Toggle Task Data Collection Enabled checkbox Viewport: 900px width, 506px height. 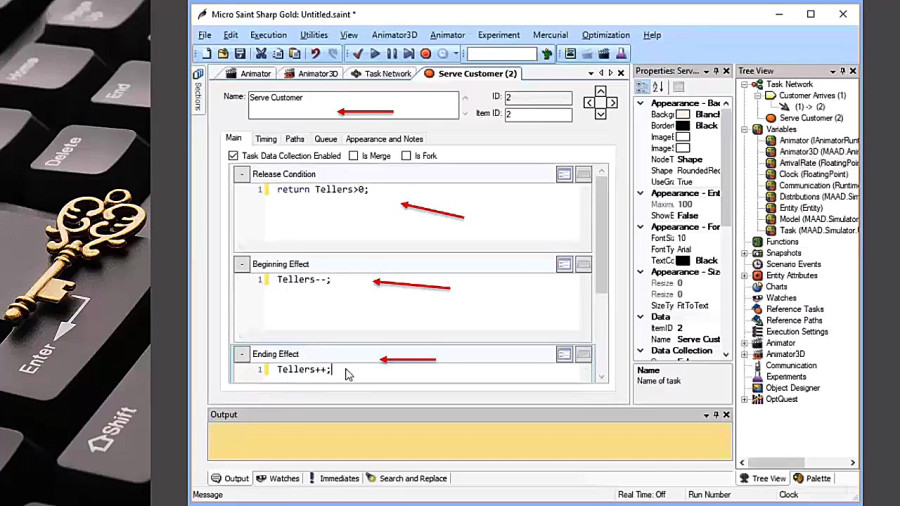(233, 155)
